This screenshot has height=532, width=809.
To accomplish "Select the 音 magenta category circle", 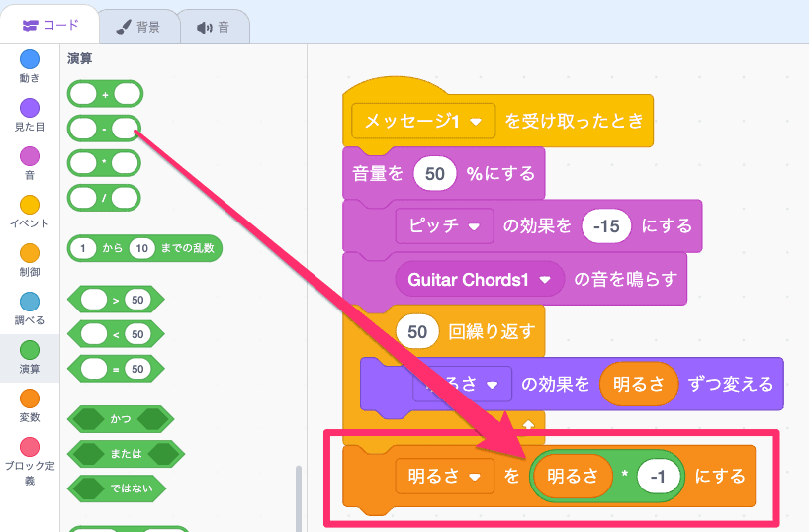I will pos(30,156).
